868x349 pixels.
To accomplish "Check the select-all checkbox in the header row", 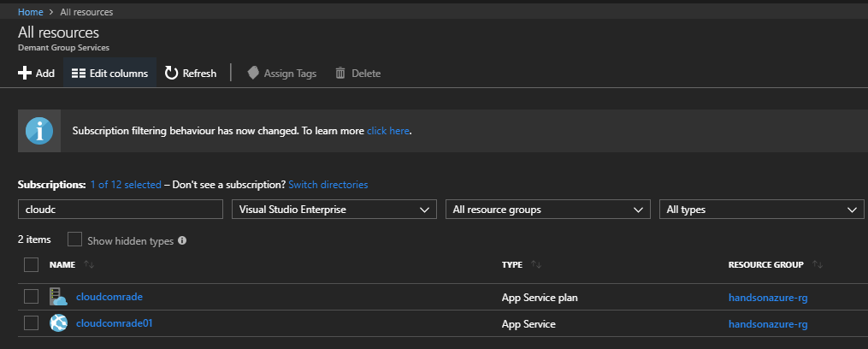I will click(x=32, y=265).
